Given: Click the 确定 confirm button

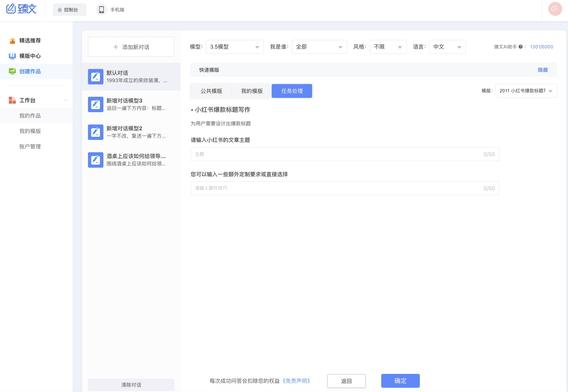Looking at the screenshot, I should 400,381.
